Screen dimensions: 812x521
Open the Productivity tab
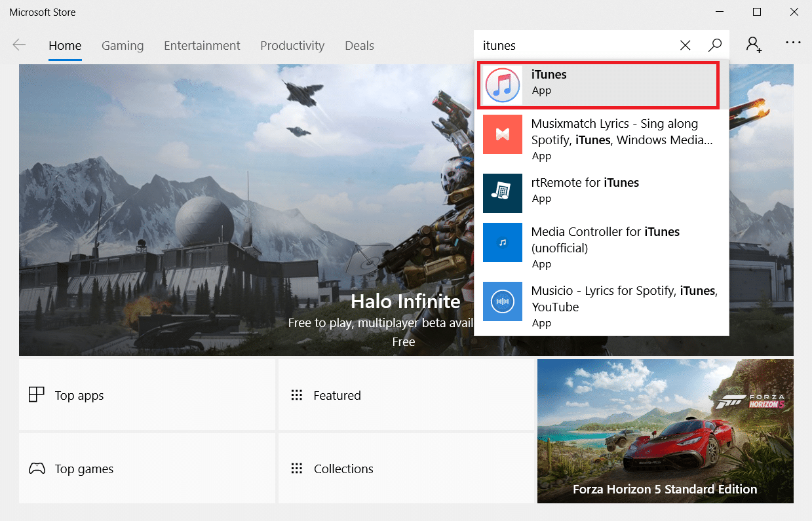(292, 46)
